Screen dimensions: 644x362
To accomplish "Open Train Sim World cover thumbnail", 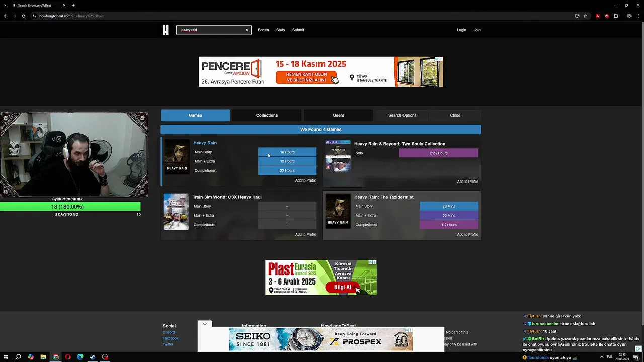I will pyautogui.click(x=176, y=212).
